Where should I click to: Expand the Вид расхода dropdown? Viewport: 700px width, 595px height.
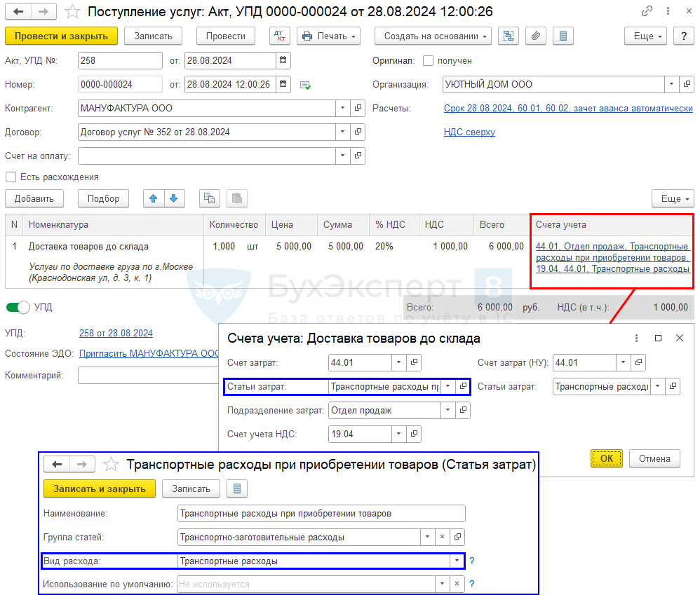(457, 561)
